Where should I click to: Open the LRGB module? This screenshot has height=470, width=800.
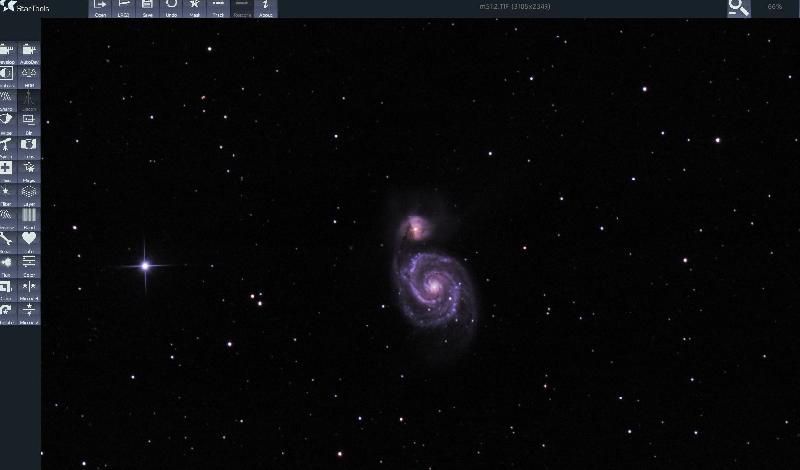tap(123, 9)
